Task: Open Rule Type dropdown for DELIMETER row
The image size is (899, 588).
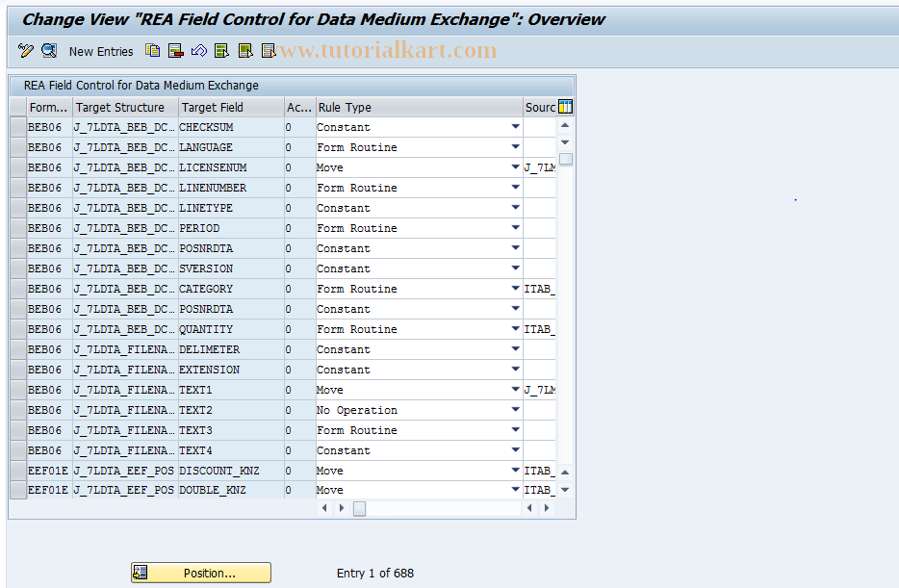Action: pos(517,348)
